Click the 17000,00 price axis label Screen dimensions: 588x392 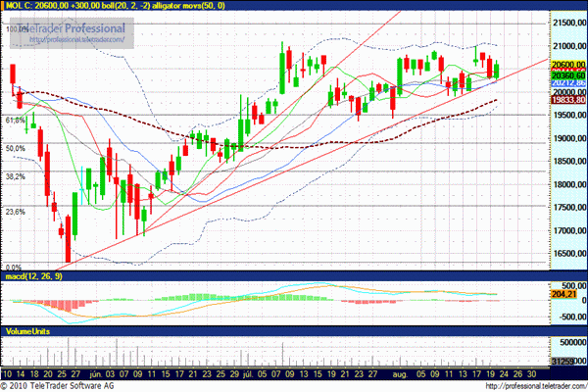569,230
